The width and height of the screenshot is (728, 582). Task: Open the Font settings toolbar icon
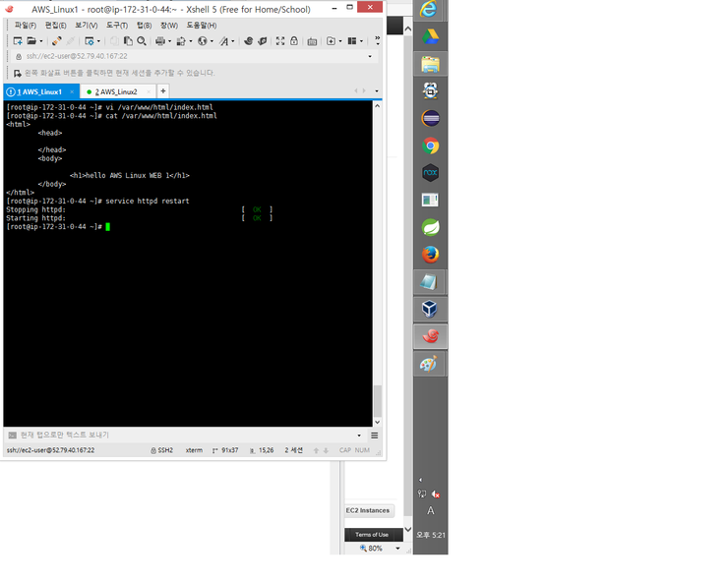pyautogui.click(x=224, y=41)
